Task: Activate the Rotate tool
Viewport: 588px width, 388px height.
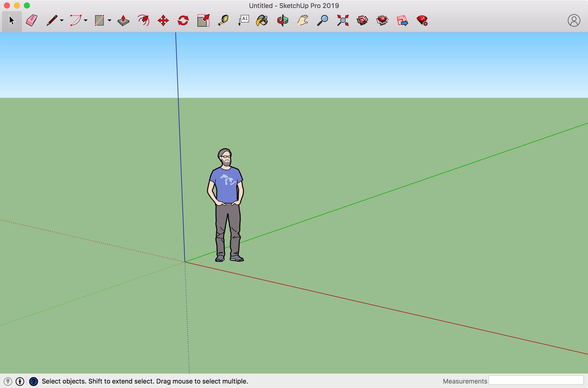Action: [183, 20]
